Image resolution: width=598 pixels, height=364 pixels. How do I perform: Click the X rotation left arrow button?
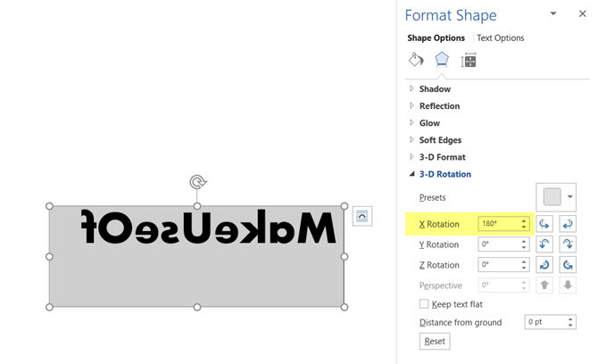point(544,224)
